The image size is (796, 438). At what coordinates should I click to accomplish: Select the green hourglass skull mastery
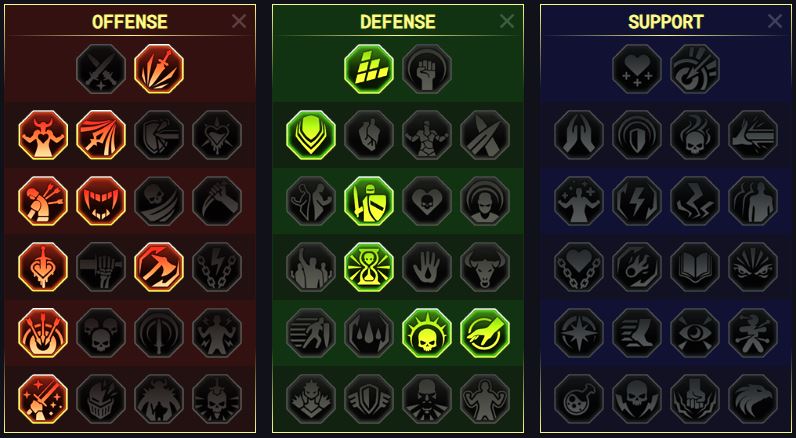(369, 267)
